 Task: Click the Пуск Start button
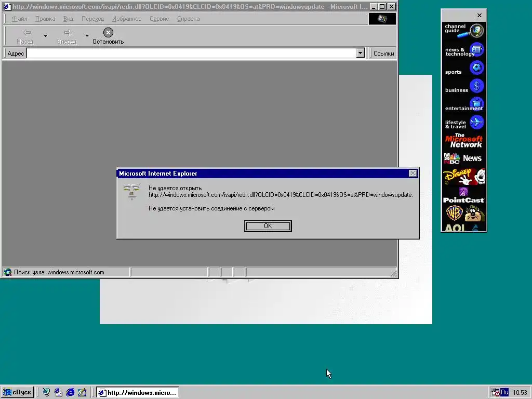17,392
